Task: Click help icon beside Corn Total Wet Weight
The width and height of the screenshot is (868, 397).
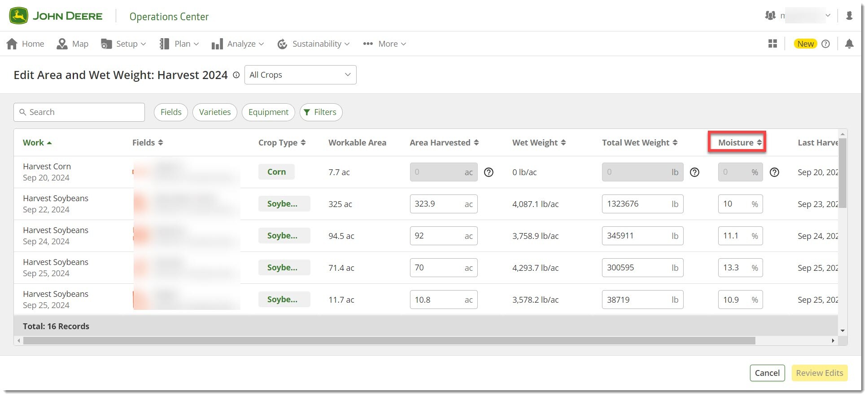Action: click(x=694, y=172)
